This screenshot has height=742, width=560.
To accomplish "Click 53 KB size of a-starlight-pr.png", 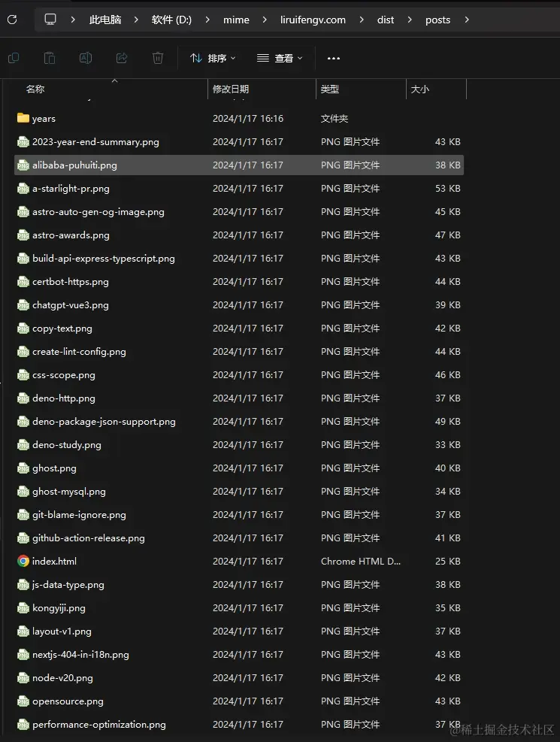I will tap(447, 189).
